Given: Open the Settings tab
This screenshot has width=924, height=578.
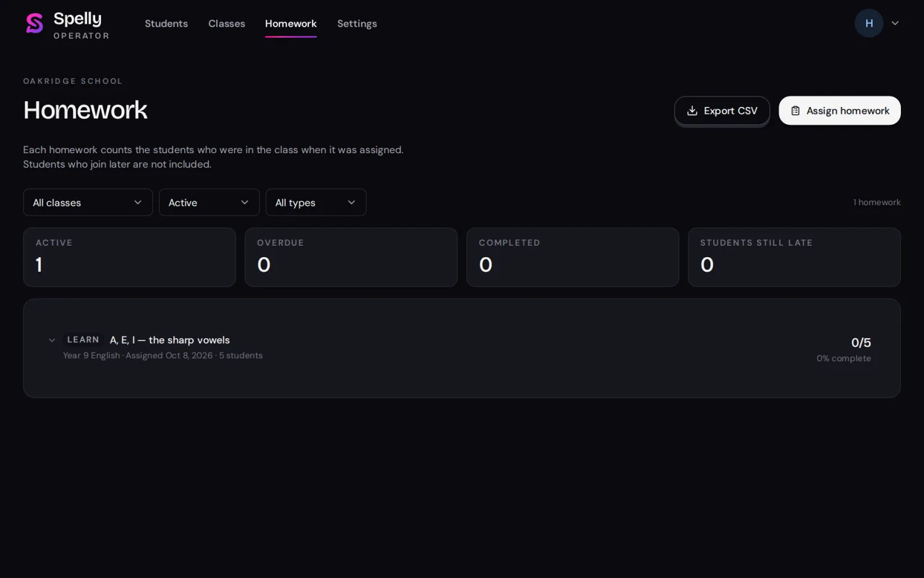Looking at the screenshot, I should click(x=357, y=24).
